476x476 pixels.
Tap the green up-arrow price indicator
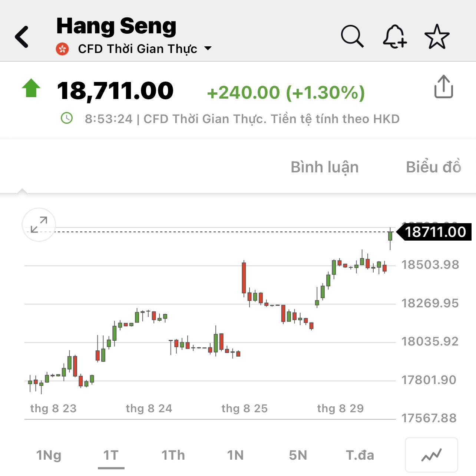31,88
